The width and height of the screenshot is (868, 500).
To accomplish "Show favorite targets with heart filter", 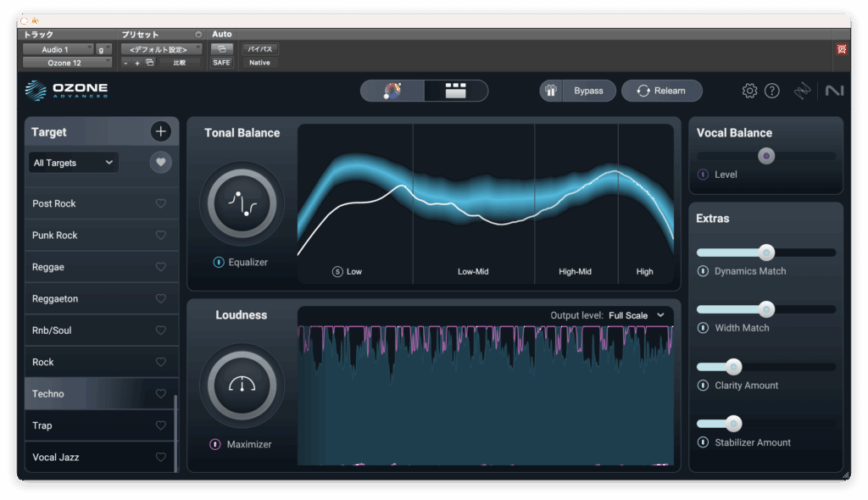I will [161, 163].
